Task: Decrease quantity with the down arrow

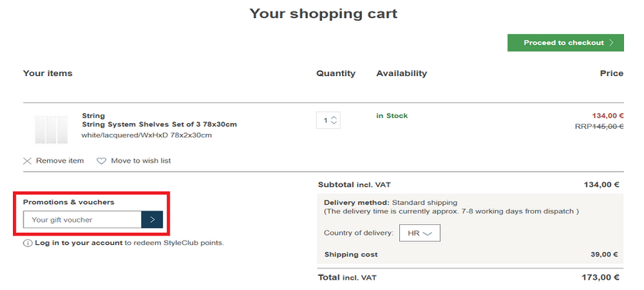Action: [334, 124]
